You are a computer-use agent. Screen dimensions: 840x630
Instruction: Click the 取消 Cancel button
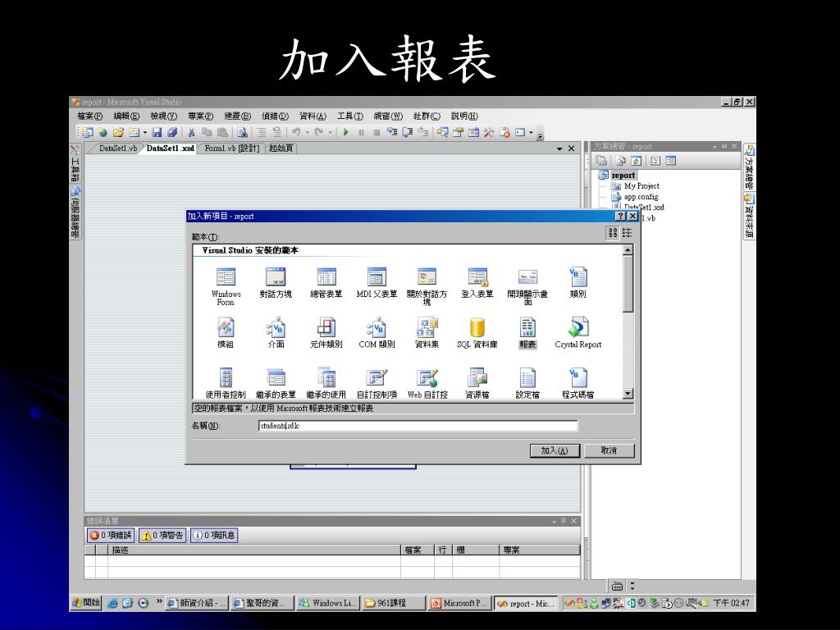point(609,450)
